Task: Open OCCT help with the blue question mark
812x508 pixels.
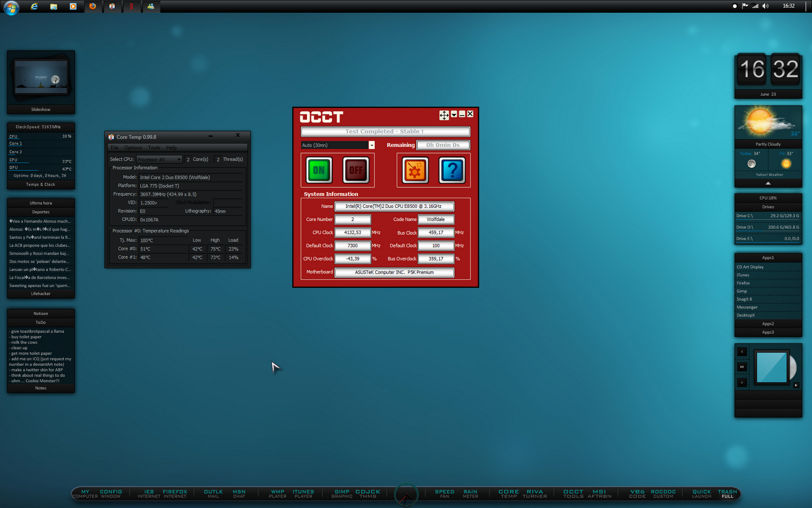Action: (x=452, y=170)
